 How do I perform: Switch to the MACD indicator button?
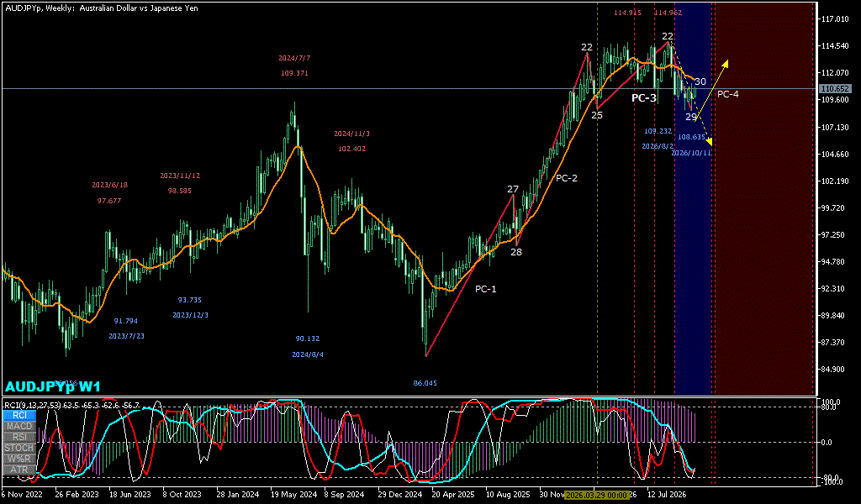(19, 426)
